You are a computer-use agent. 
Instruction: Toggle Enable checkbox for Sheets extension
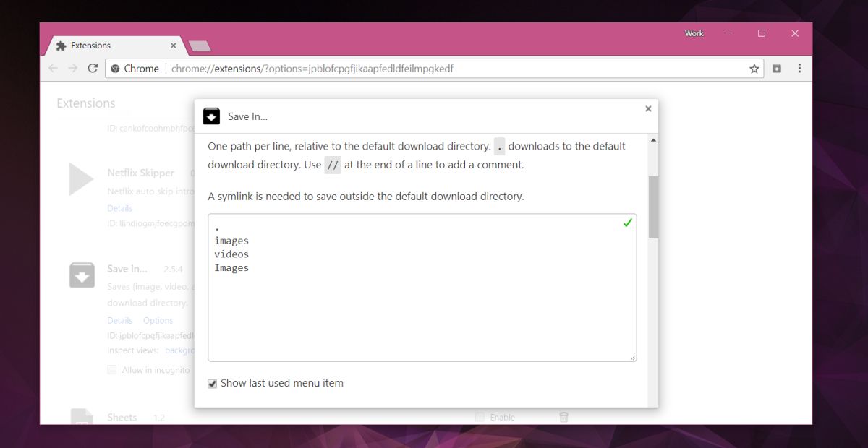[480, 417]
